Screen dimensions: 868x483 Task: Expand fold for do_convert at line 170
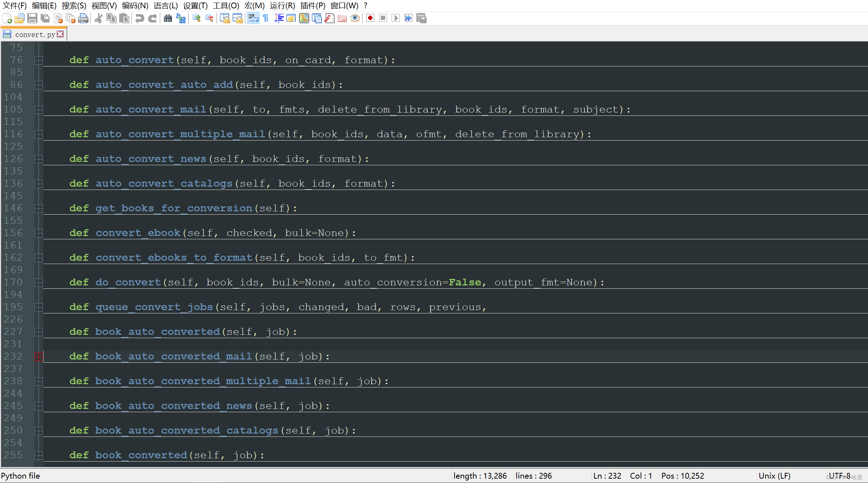click(39, 283)
